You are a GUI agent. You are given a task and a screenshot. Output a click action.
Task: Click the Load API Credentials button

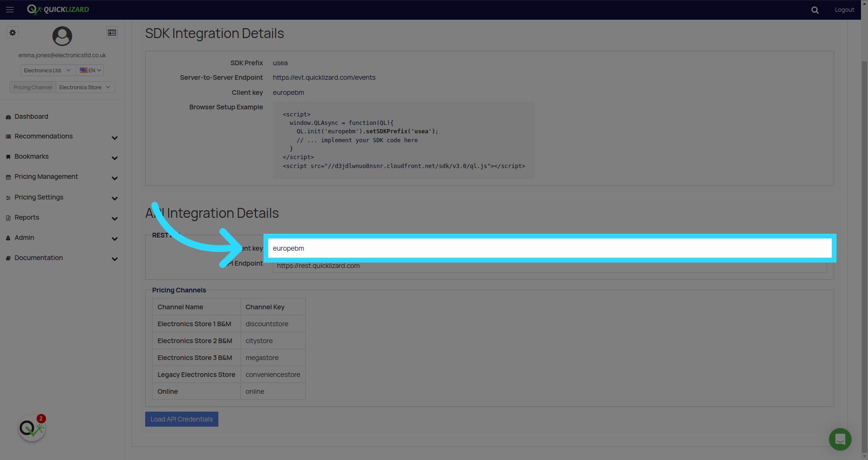click(182, 419)
